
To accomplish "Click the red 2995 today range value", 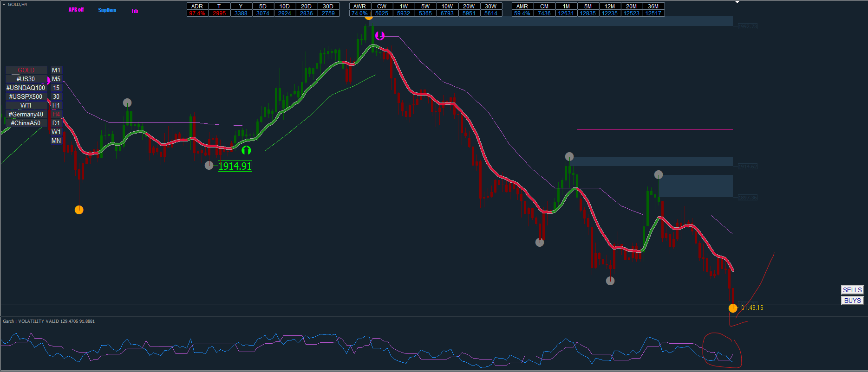I will pyautogui.click(x=219, y=13).
